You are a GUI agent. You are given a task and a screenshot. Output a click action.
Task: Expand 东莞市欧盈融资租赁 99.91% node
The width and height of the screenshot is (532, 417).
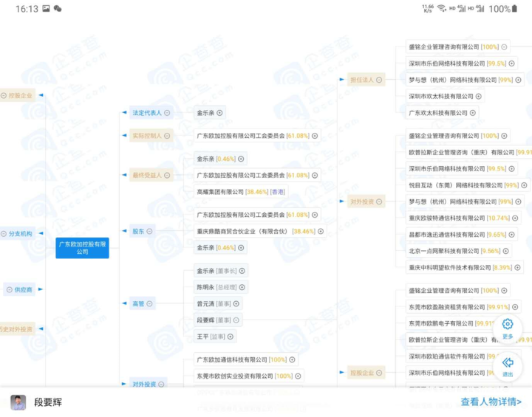click(x=515, y=307)
